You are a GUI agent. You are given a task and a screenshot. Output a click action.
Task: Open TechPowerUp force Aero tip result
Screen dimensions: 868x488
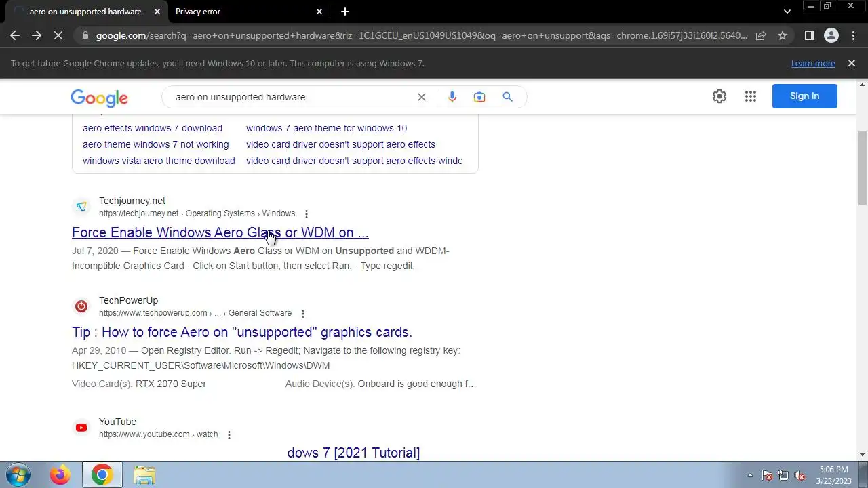point(242,332)
